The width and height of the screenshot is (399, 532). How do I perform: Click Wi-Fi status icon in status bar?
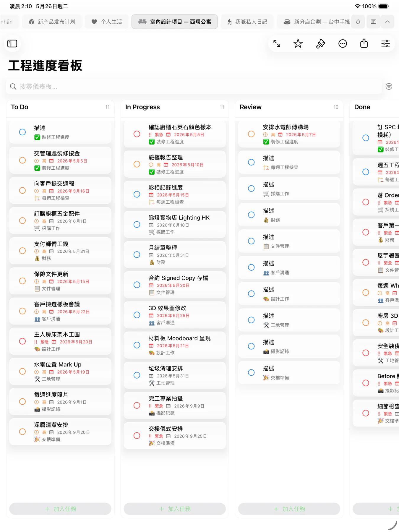pyautogui.click(x=357, y=6)
